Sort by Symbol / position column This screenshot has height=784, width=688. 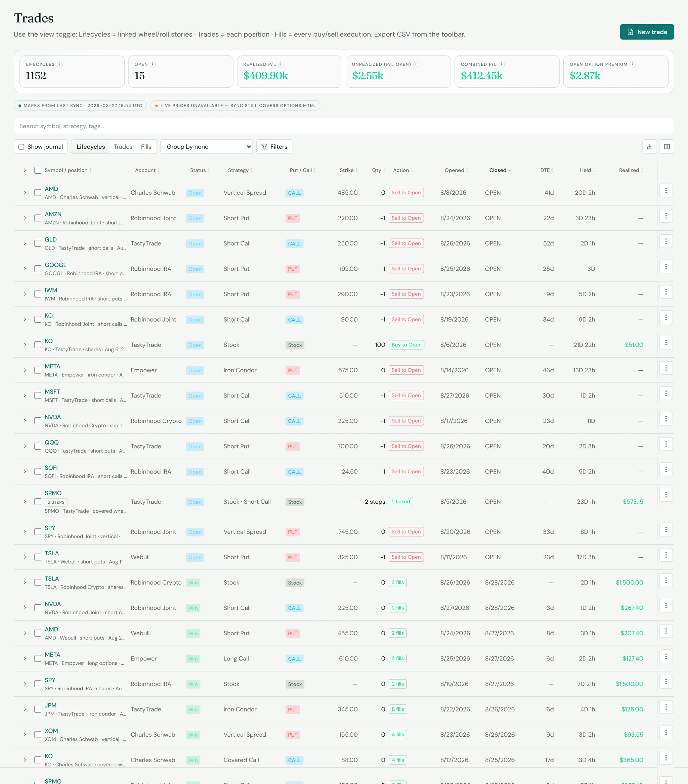68,170
